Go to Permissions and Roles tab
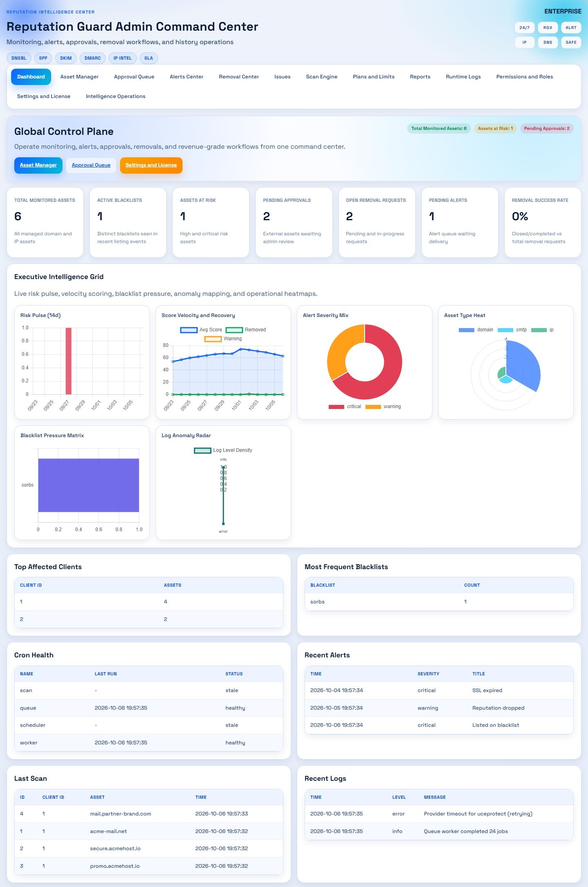Viewport: 588px width, 887px height. click(525, 77)
